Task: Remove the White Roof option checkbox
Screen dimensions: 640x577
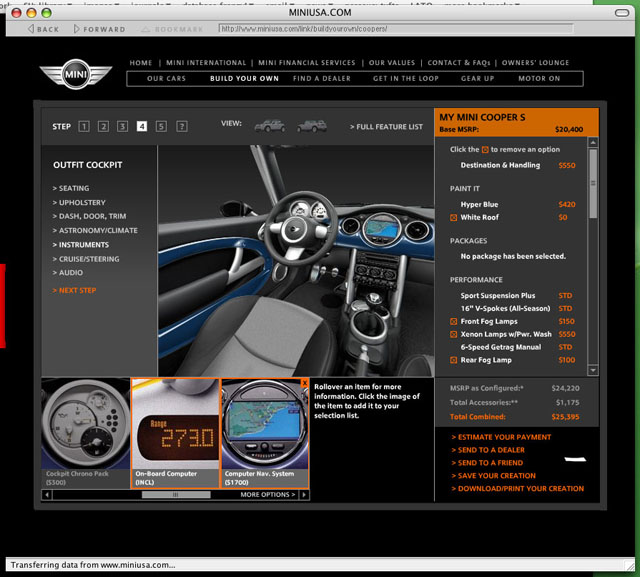Action: pyautogui.click(x=455, y=217)
